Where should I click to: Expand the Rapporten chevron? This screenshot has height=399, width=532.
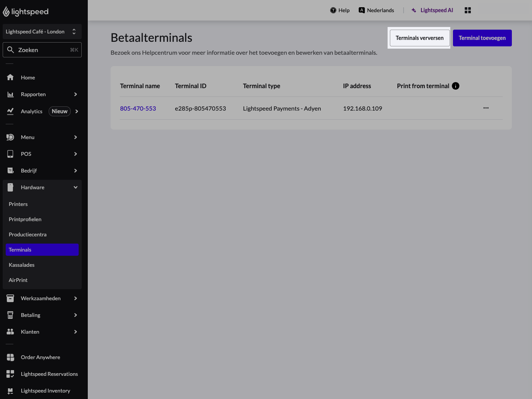(x=76, y=94)
